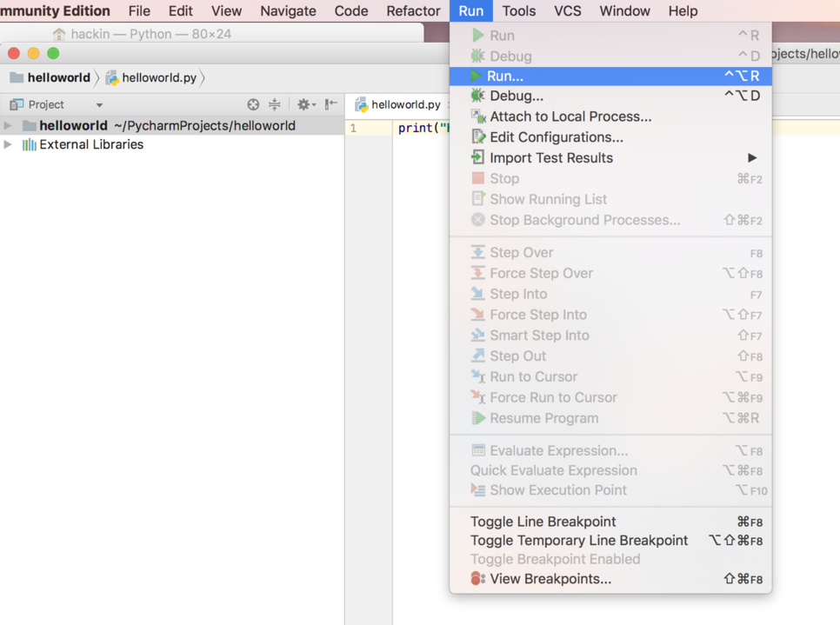
Task: Select Toggle Temporary Line Breakpoint
Action: [610, 541]
